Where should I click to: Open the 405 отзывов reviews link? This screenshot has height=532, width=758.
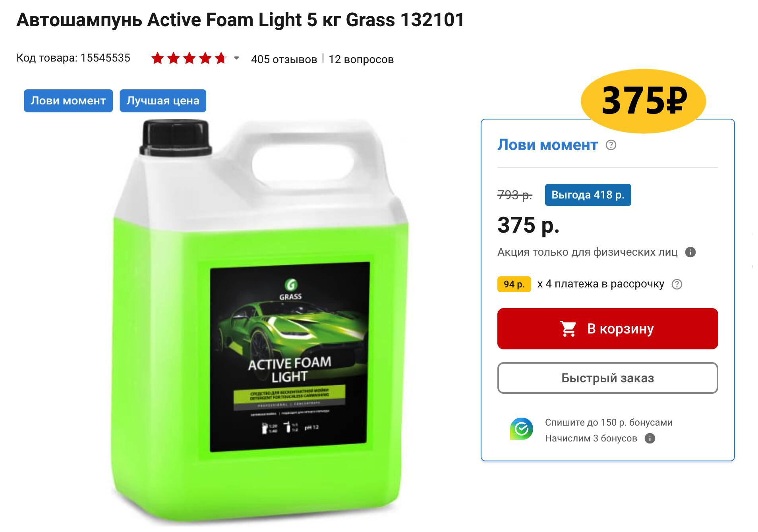coord(284,59)
